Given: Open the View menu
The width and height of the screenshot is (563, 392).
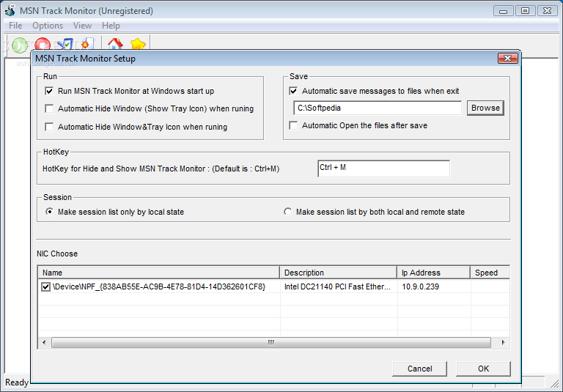Looking at the screenshot, I should tap(82, 26).
